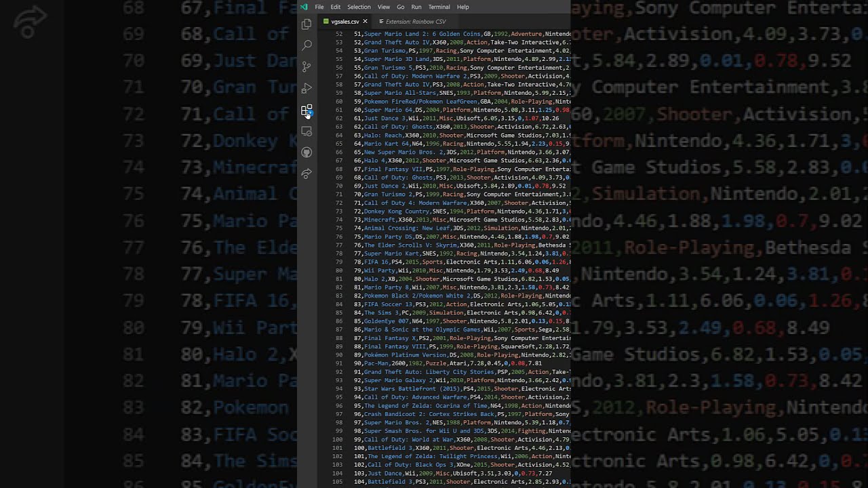Click 'Animal Crossing: New Leaf' title
The width and height of the screenshot is (868, 488).
point(407,228)
